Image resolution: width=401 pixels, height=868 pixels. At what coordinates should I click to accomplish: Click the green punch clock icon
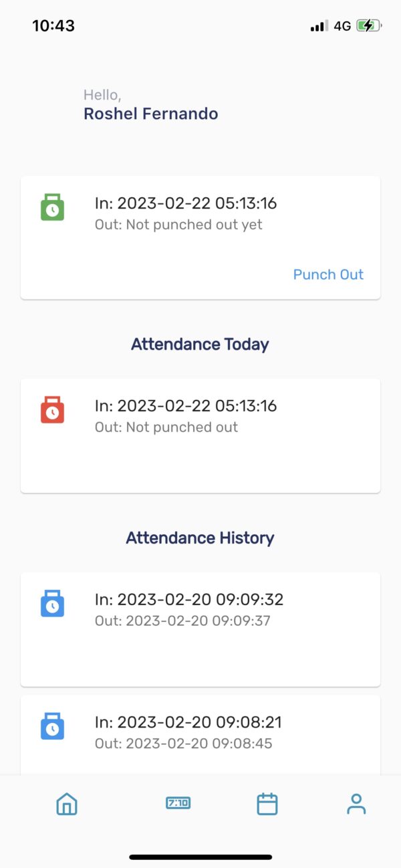click(52, 208)
